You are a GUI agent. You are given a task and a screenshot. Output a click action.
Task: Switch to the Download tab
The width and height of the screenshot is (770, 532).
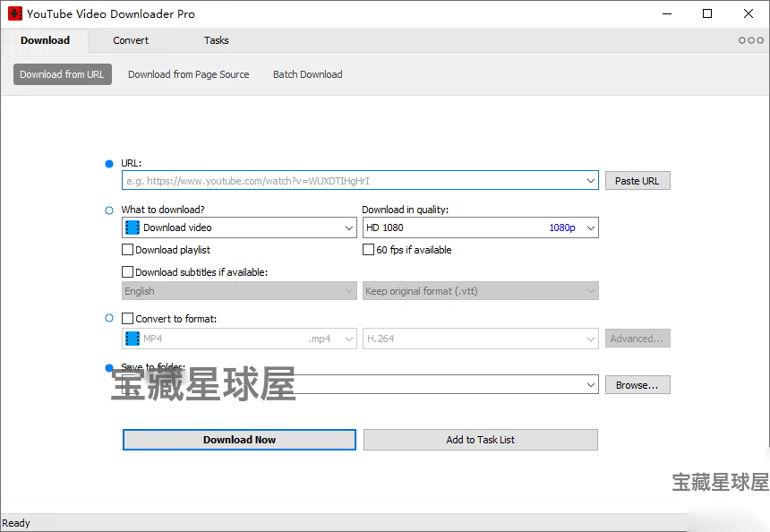[x=45, y=40]
